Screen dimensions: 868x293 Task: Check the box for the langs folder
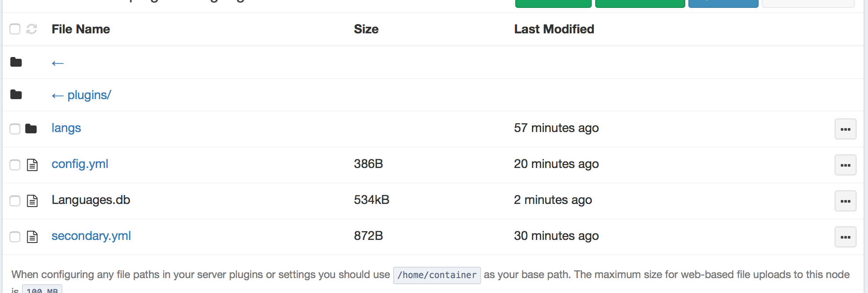click(15, 129)
